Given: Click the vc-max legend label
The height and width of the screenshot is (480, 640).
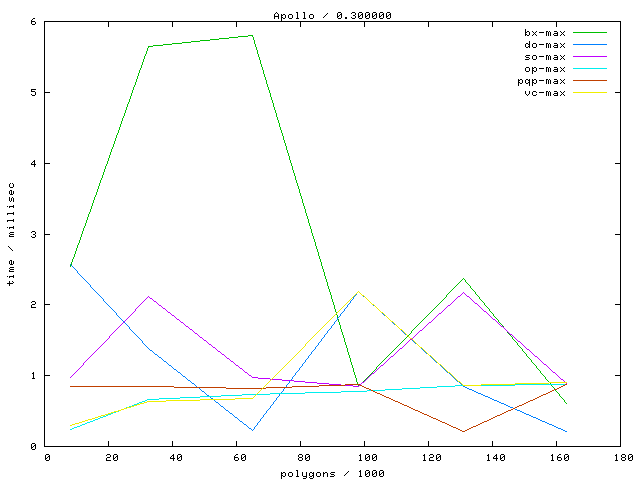Looking at the screenshot, I should point(545,93).
